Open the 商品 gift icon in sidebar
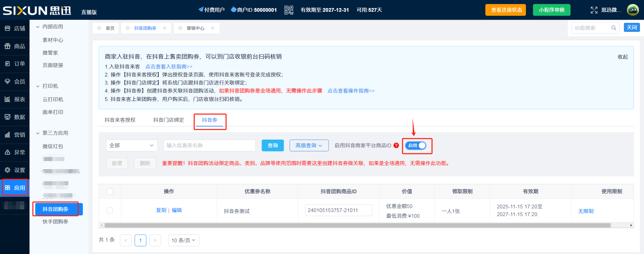 tap(7, 46)
